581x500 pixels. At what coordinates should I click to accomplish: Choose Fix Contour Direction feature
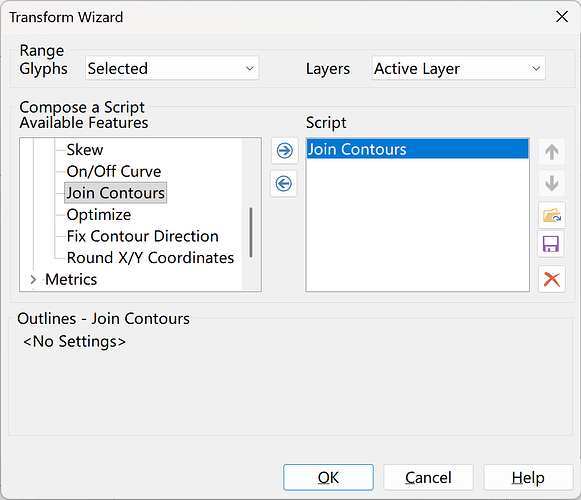pos(143,236)
